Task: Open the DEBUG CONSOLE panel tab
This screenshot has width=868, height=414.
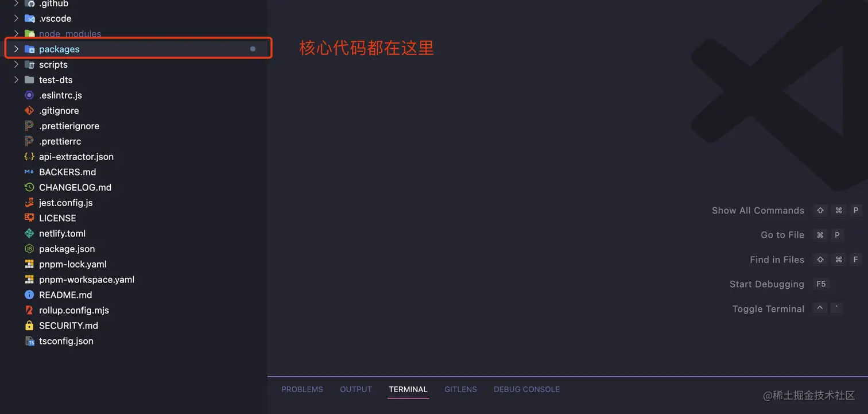Action: [x=526, y=389]
